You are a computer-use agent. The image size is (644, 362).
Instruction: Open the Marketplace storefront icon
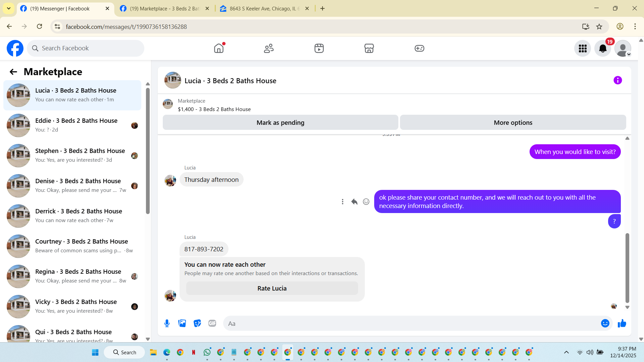369,48
